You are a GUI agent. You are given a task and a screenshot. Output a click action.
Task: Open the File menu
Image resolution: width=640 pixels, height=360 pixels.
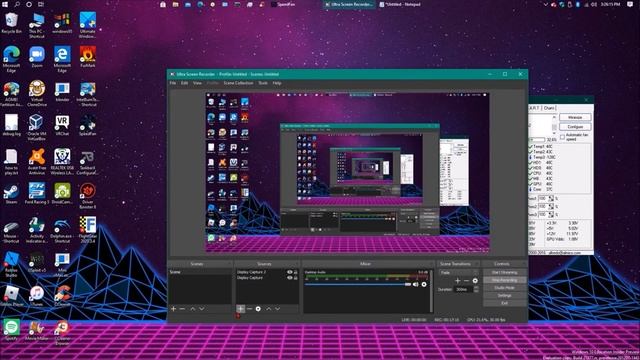click(173, 83)
